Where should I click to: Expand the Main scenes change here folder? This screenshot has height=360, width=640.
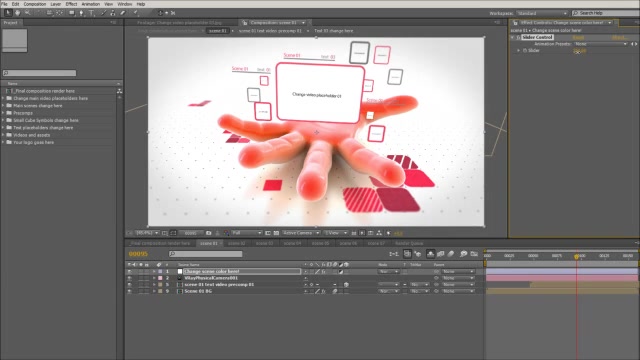pyautogui.click(x=3, y=106)
